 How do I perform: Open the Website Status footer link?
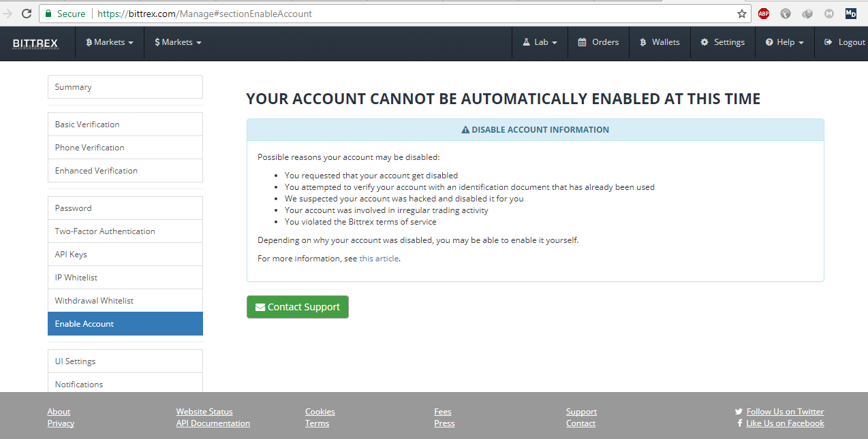pyautogui.click(x=204, y=412)
